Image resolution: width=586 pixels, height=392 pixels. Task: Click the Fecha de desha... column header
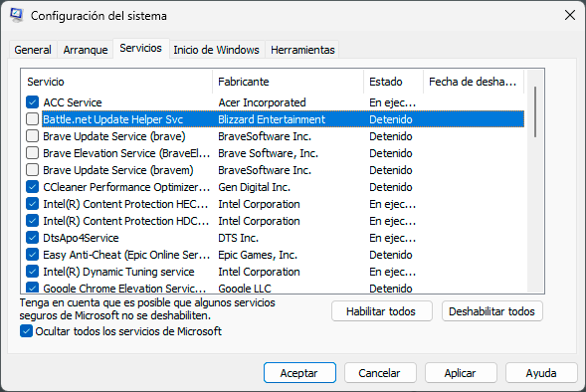(474, 82)
